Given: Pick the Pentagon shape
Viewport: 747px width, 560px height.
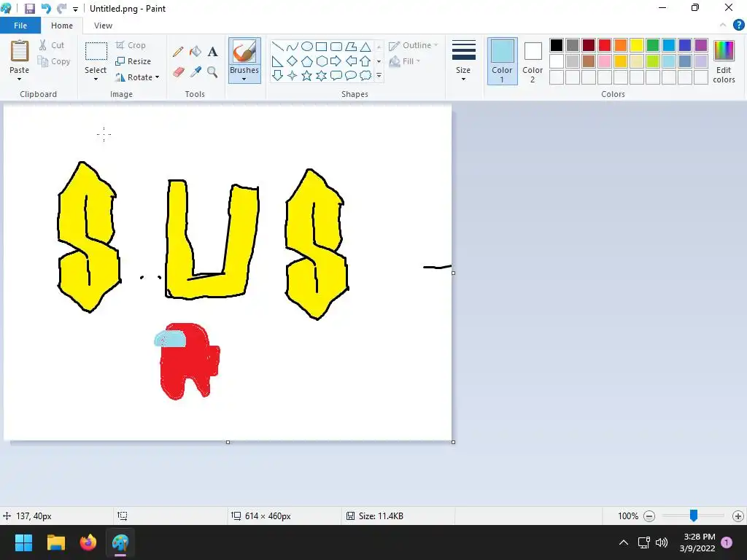Looking at the screenshot, I should (307, 61).
